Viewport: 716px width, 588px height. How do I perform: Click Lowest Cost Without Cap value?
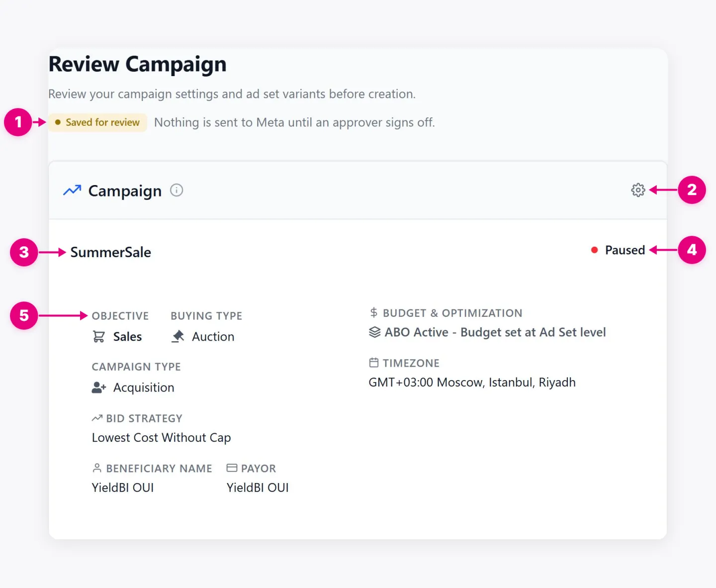162,438
